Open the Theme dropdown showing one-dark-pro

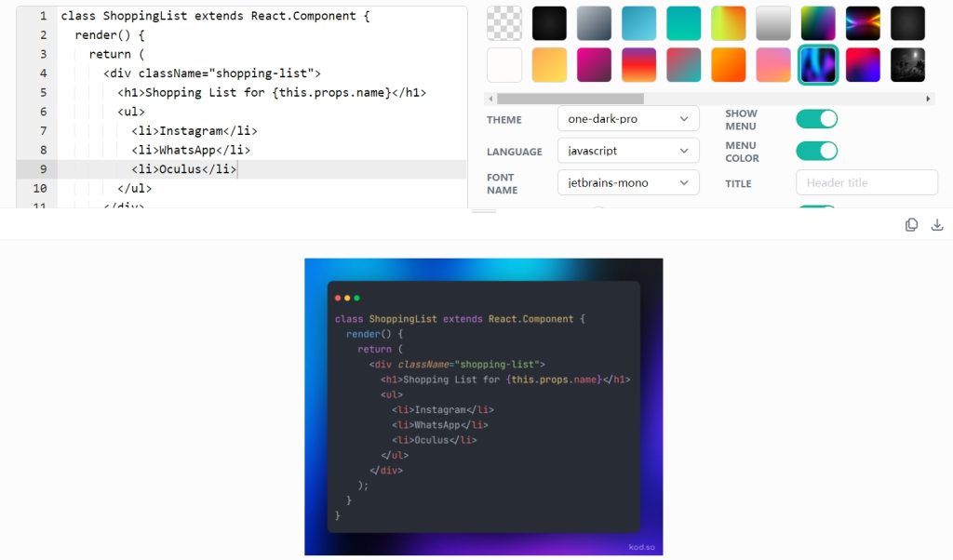pyautogui.click(x=628, y=119)
